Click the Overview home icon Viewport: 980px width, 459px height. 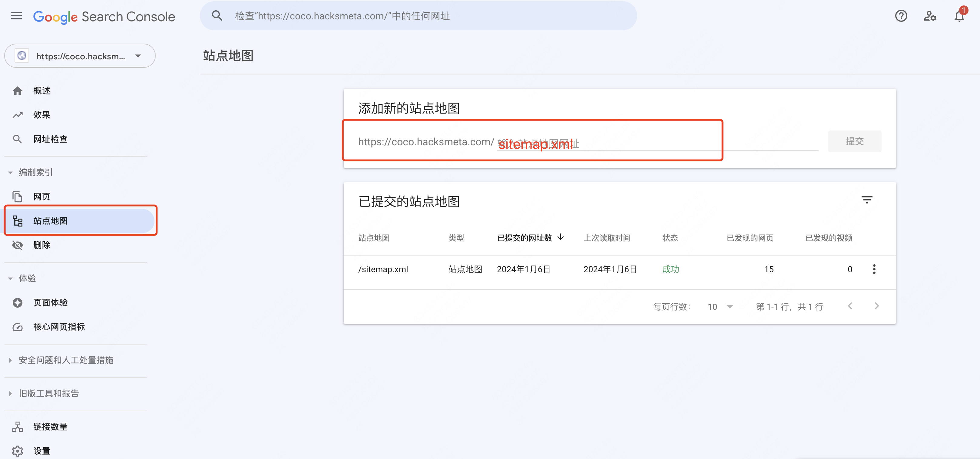pyautogui.click(x=18, y=91)
